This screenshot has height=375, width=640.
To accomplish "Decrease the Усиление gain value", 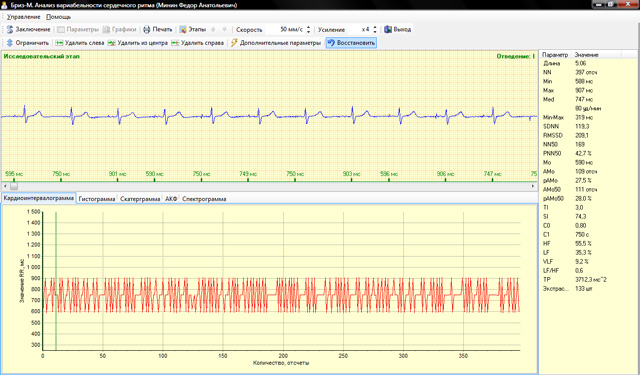I will pos(375,31).
